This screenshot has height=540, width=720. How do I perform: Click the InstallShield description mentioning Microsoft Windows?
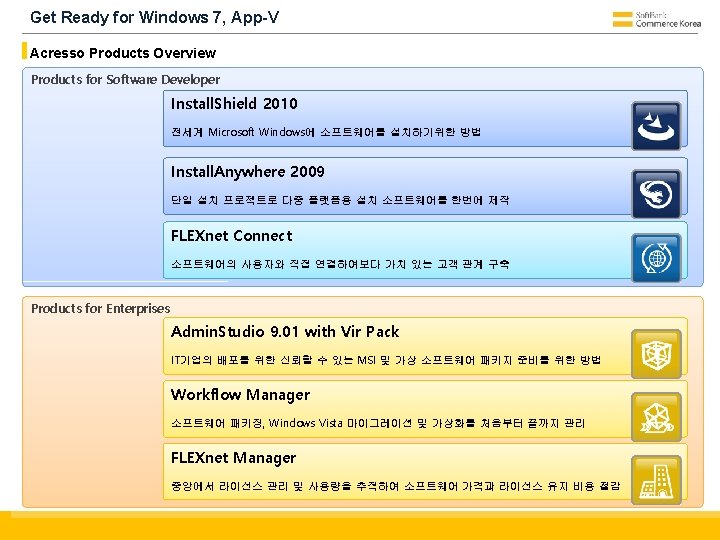(326, 132)
